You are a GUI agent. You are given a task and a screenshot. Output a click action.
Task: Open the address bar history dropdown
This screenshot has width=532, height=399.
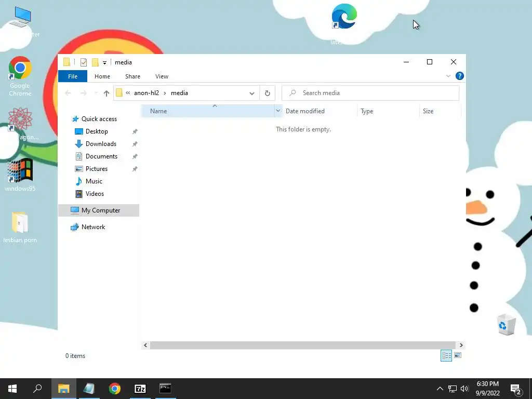(x=252, y=94)
